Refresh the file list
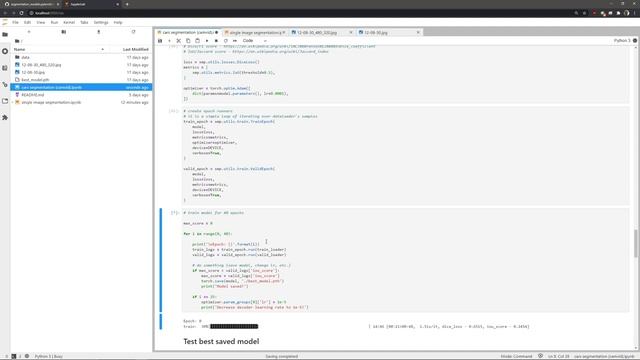This screenshot has height=360, width=640. [133, 32]
